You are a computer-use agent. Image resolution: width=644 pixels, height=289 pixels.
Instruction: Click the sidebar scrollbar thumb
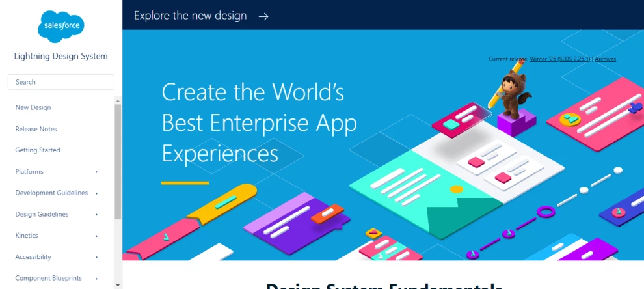[x=118, y=161]
